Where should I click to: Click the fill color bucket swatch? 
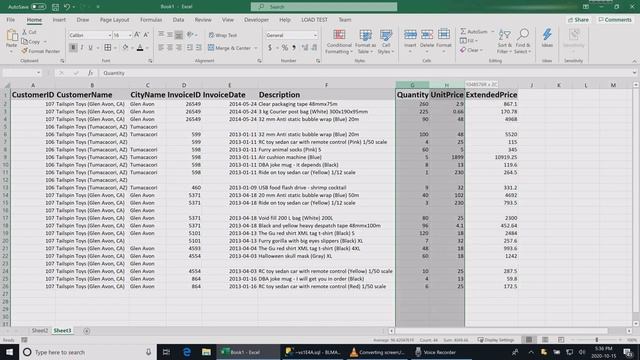coord(125,48)
